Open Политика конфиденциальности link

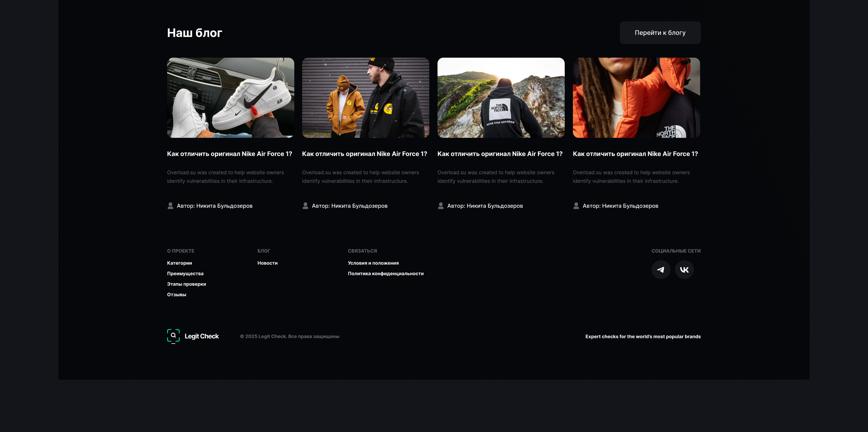pos(386,273)
